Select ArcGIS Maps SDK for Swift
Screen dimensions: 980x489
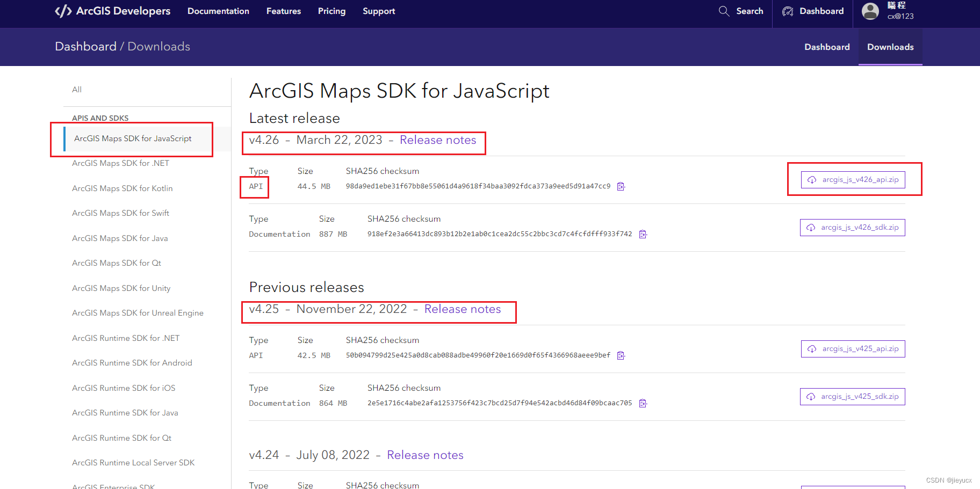pyautogui.click(x=120, y=213)
